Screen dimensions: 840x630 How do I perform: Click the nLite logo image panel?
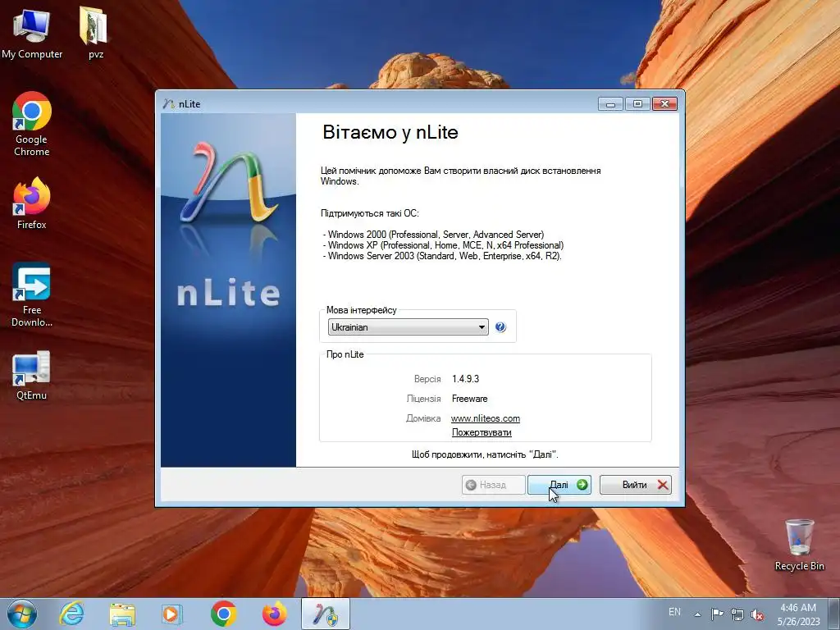229,290
